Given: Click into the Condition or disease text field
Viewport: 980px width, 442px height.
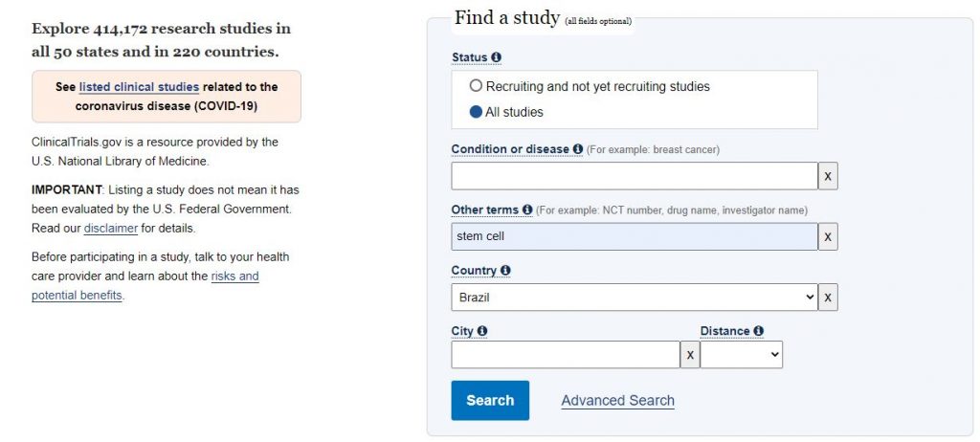Looking at the screenshot, I should point(634,176).
